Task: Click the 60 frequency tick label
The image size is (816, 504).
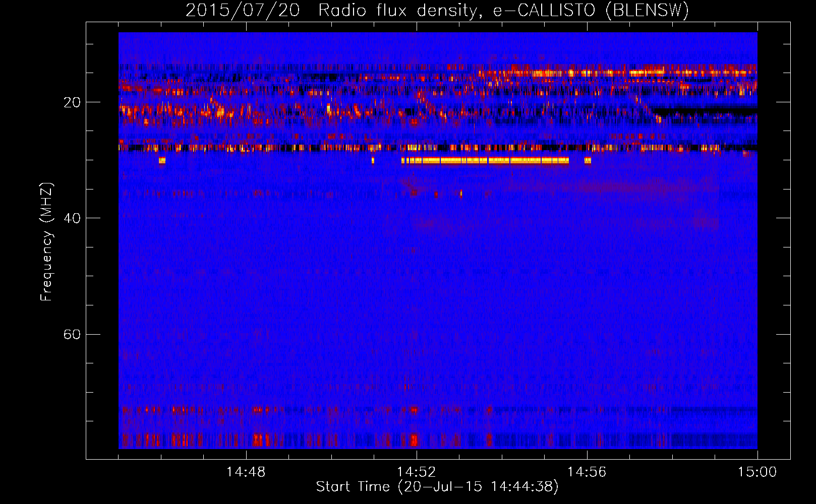Action: [72, 334]
